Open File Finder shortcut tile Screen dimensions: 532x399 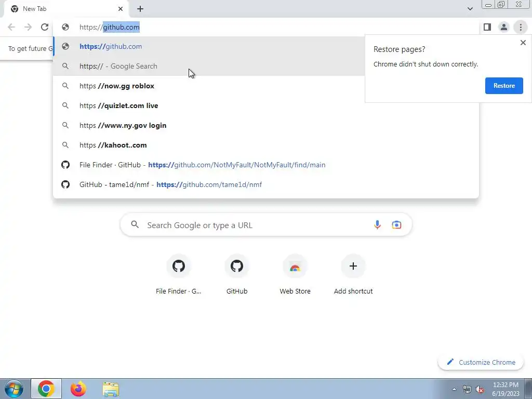click(179, 274)
